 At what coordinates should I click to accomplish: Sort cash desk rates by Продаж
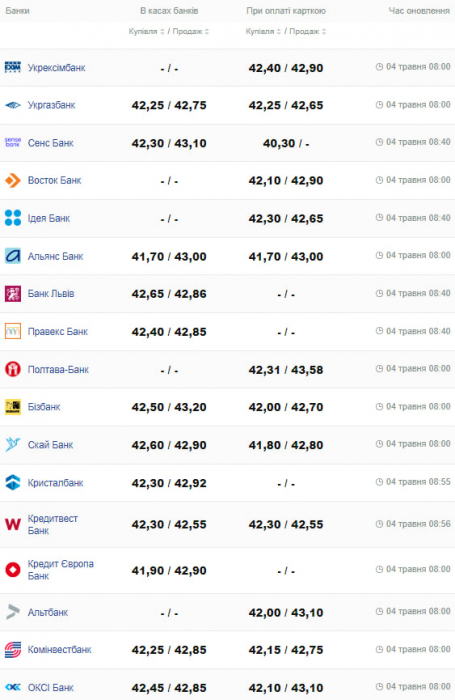point(191,32)
